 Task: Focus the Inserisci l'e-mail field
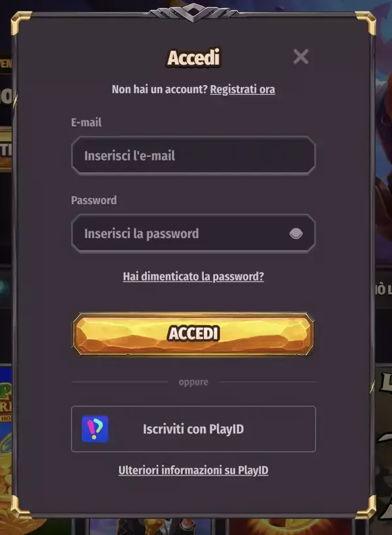[x=193, y=156]
